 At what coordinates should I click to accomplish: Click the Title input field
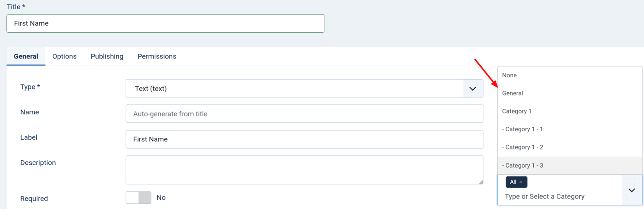(165, 23)
